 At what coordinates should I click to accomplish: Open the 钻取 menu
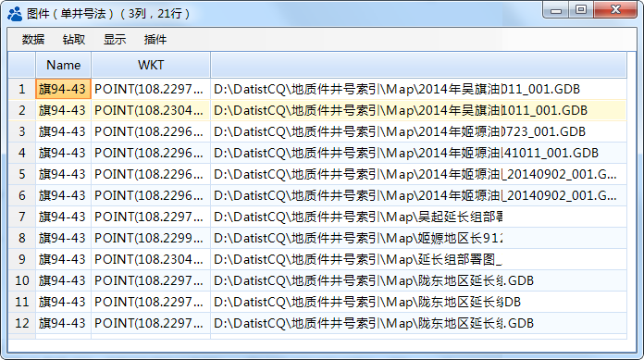point(74,40)
